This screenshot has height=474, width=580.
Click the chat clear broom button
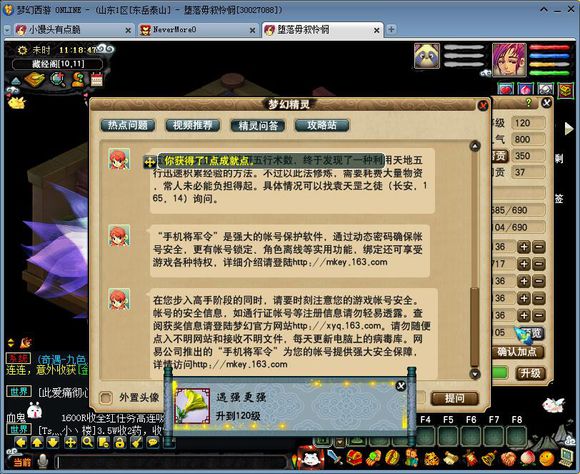coord(136,442)
